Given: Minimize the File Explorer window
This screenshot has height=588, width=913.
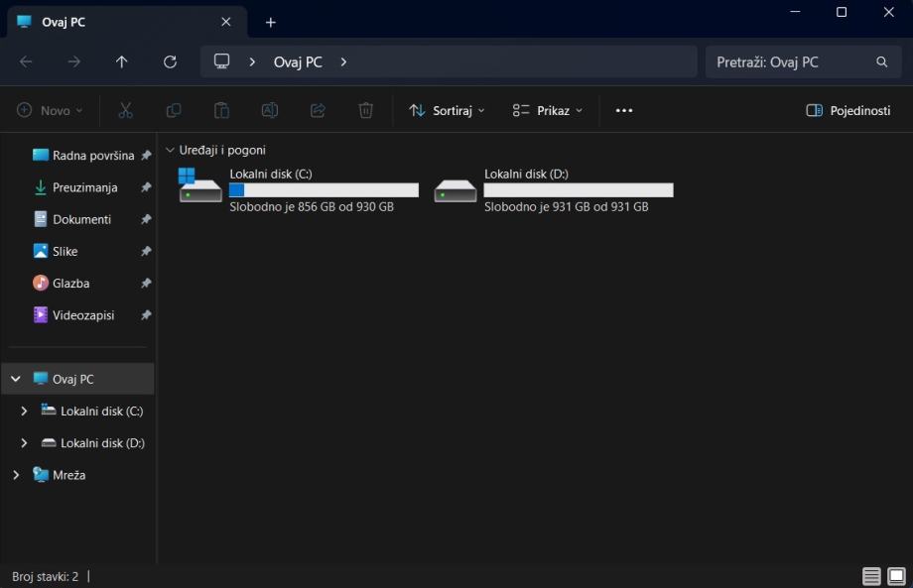Looking at the screenshot, I should click(795, 12).
